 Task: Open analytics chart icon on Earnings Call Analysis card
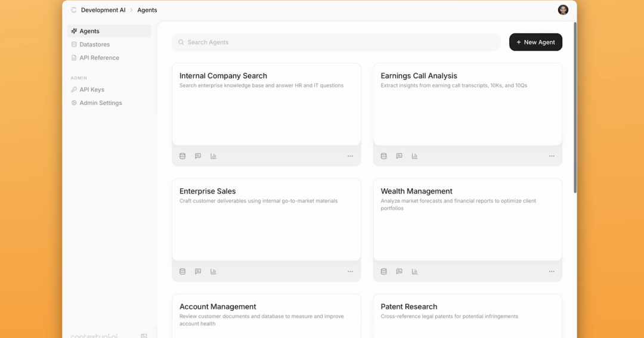pos(414,156)
